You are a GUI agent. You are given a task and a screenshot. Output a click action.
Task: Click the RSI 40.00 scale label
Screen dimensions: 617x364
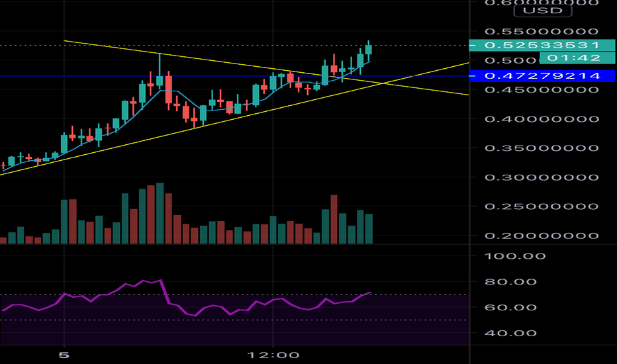pyautogui.click(x=510, y=334)
